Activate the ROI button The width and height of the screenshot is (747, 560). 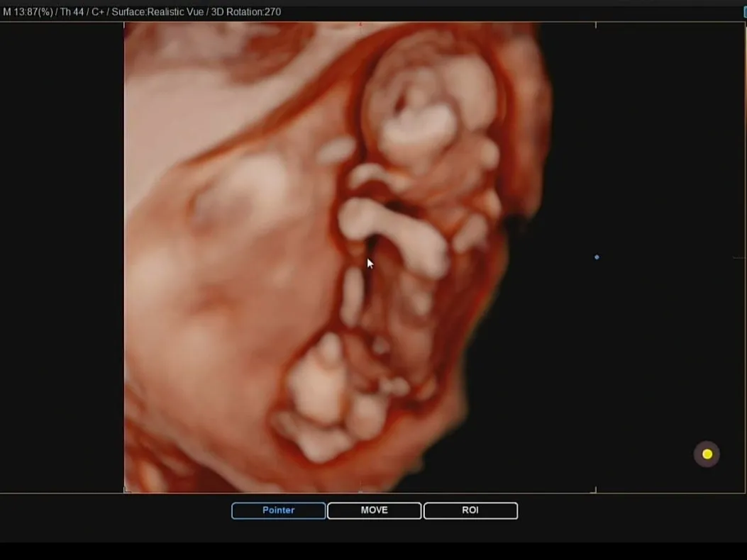tap(470, 510)
